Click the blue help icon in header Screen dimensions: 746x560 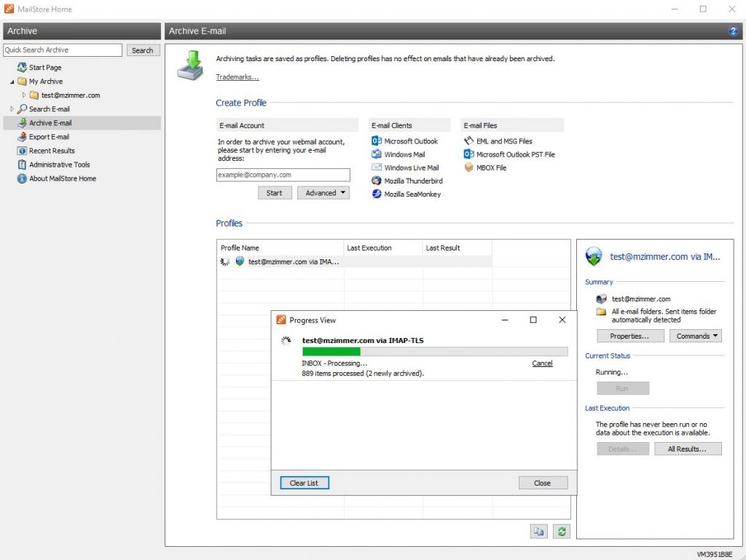point(733,31)
